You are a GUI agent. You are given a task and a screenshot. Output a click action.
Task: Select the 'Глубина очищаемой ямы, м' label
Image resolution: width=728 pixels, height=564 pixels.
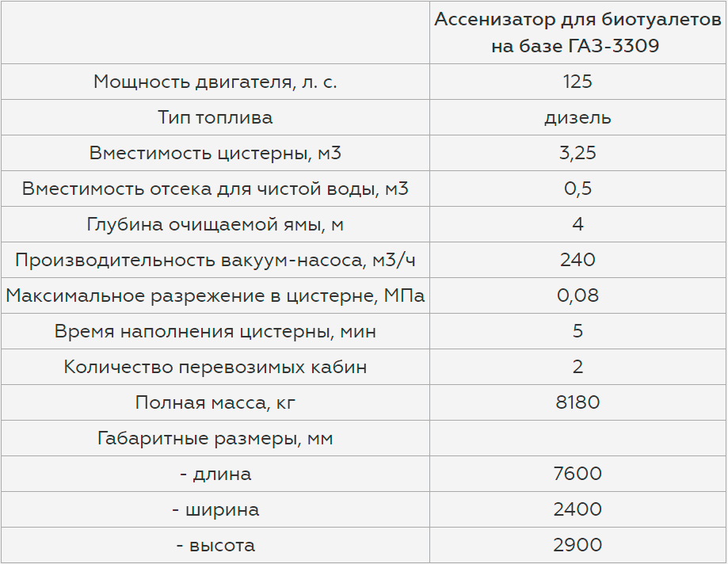coord(215,225)
